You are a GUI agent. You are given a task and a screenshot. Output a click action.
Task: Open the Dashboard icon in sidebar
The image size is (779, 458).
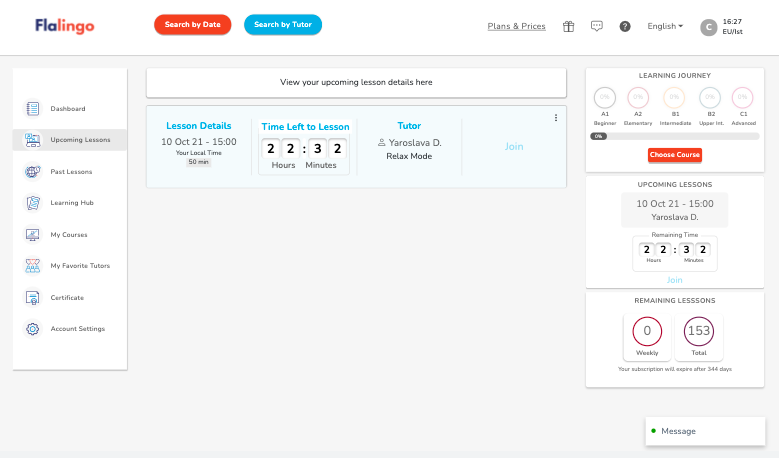point(33,108)
